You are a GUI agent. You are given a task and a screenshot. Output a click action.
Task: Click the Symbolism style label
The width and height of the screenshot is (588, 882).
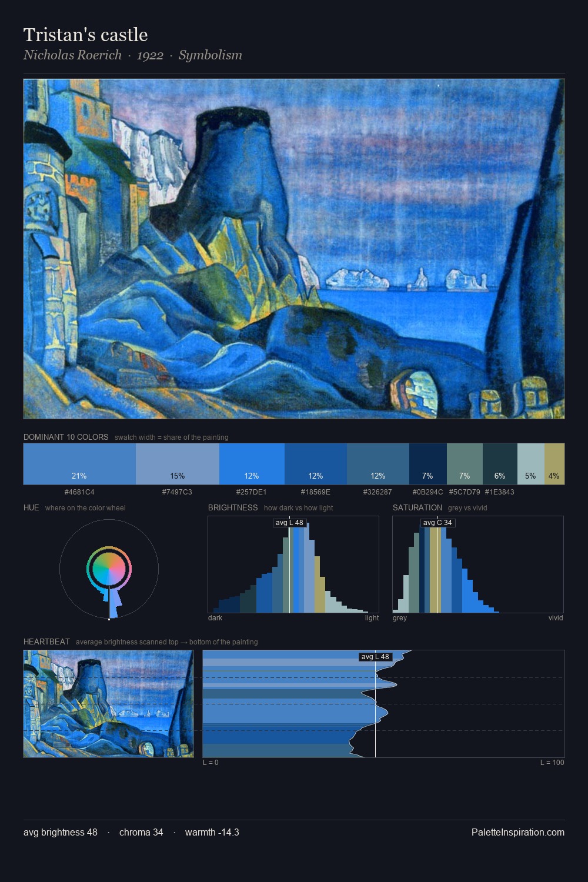tap(211, 55)
